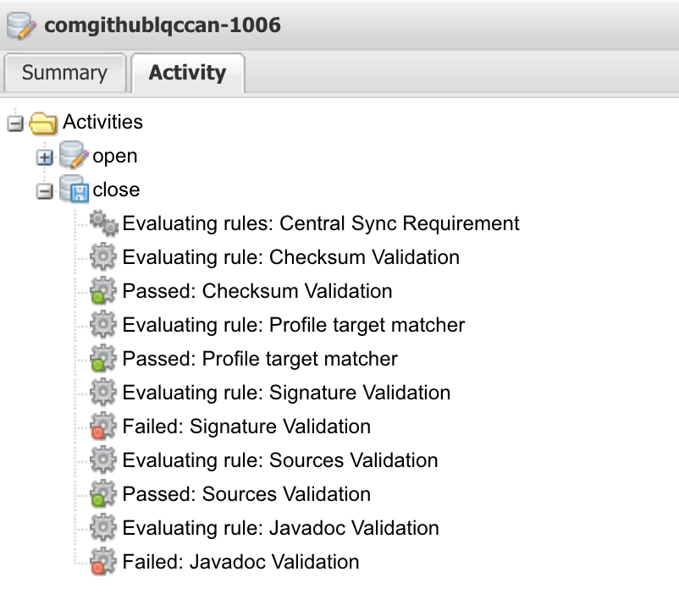Click the red gear icon for Failed Signature Validation

(x=102, y=426)
